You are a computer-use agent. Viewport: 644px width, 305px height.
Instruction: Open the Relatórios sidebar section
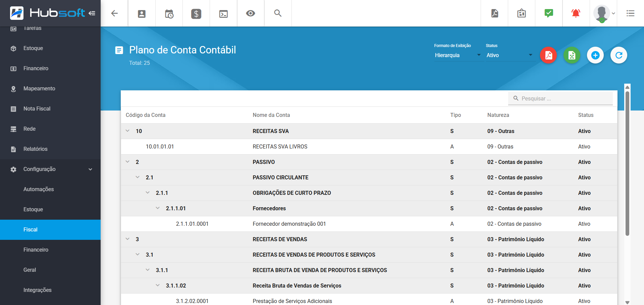pyautogui.click(x=35, y=149)
